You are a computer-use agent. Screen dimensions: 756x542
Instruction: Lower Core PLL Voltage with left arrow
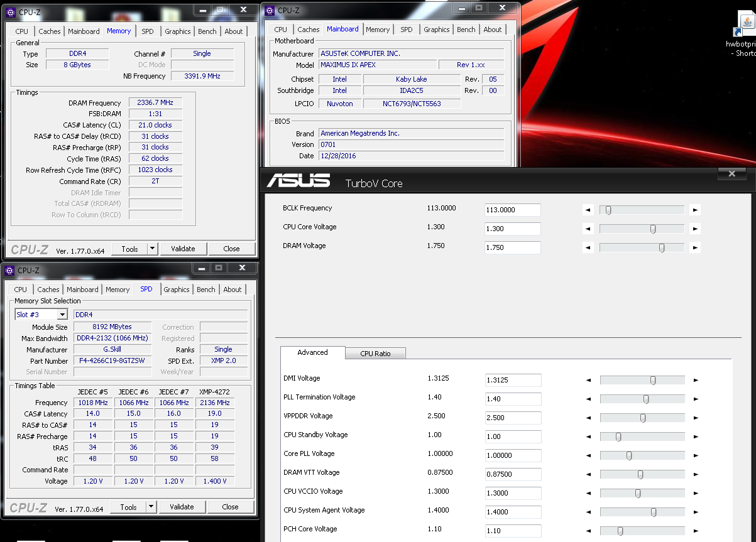point(589,455)
